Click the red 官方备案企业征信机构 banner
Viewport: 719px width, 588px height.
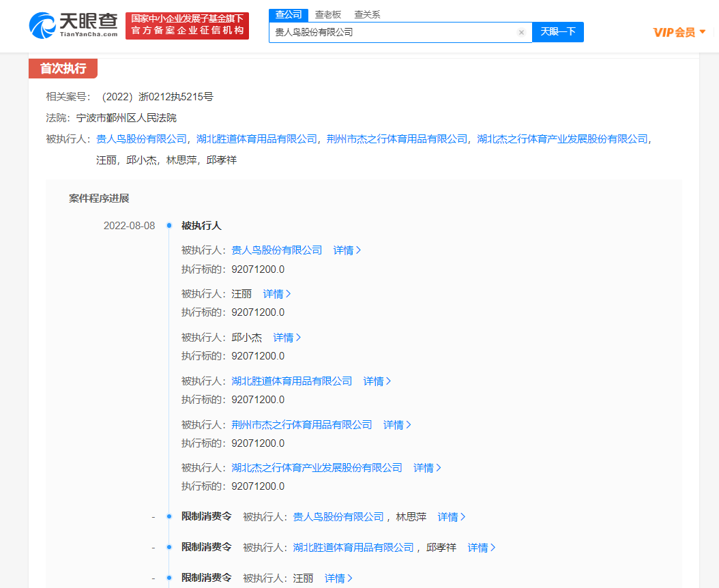[x=187, y=26]
